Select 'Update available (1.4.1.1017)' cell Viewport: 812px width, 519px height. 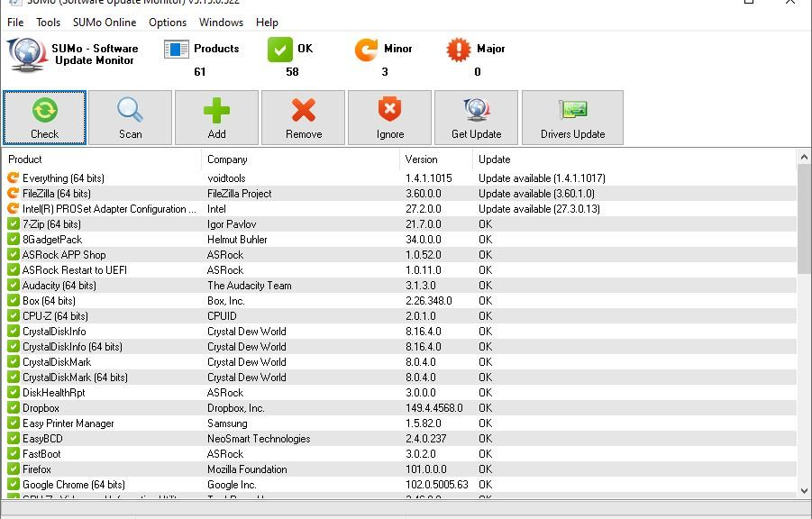pos(542,178)
